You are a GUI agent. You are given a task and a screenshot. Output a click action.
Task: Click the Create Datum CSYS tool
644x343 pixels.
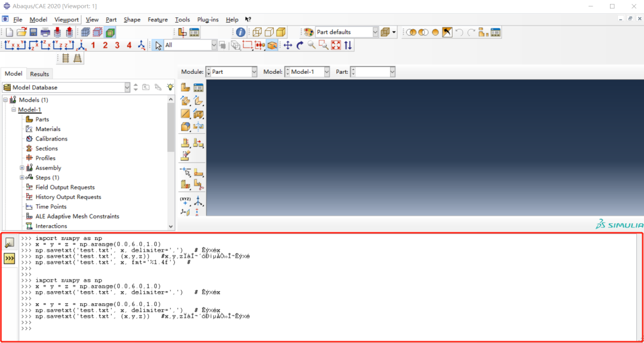[199, 201]
